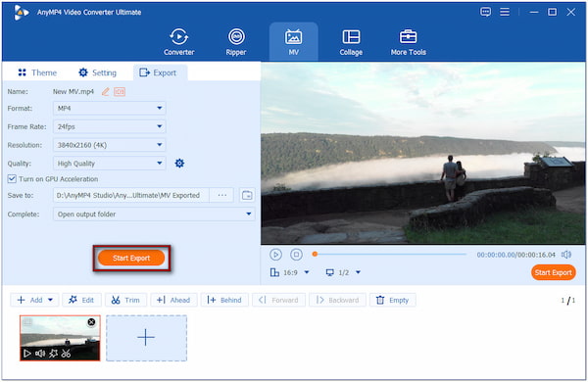Open the feedback chat icon in title bar

pos(486,12)
